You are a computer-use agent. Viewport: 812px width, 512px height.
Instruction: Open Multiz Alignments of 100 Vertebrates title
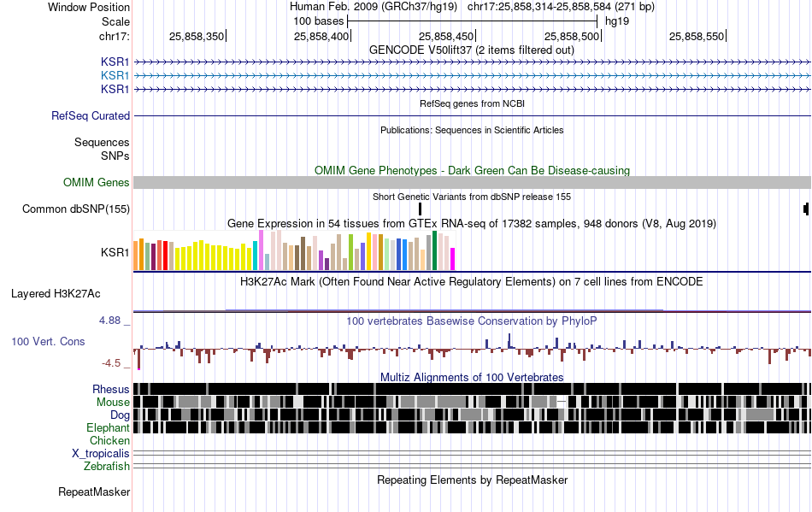click(x=472, y=377)
